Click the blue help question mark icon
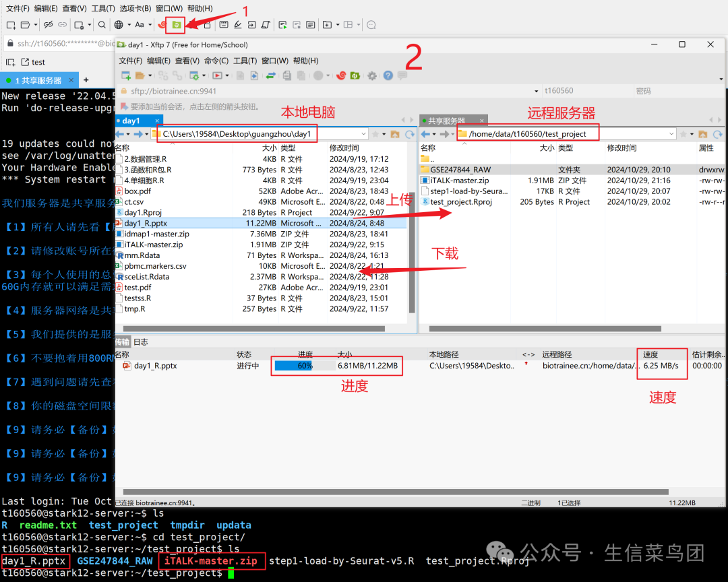Viewport: 728px width, 582px height. [388, 75]
